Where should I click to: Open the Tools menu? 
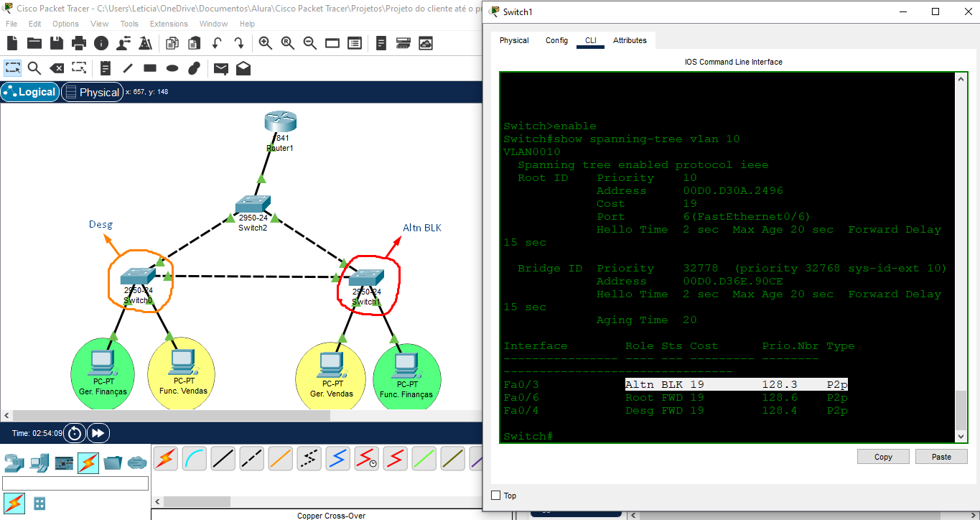coord(129,24)
